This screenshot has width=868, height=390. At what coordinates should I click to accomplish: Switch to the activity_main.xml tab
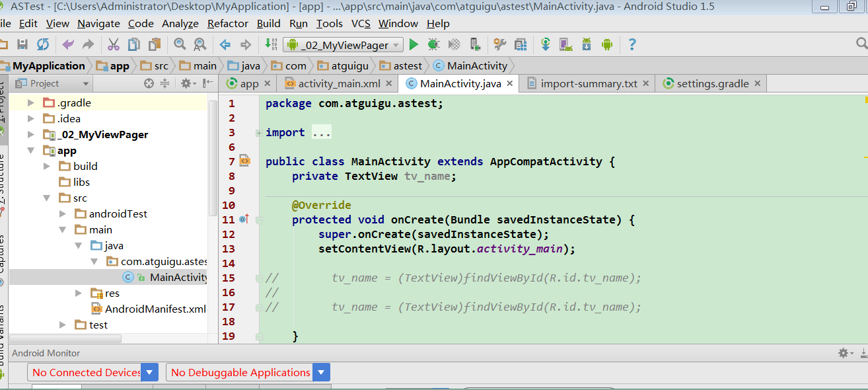339,84
